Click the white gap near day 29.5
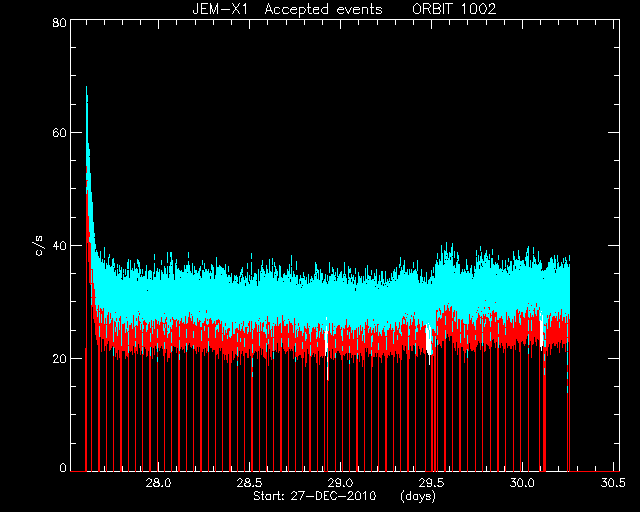The width and height of the screenshot is (640, 512). [x=429, y=340]
